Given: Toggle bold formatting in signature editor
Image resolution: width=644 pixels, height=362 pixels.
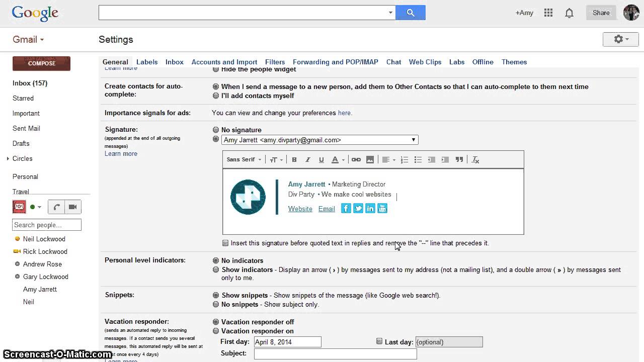Looking at the screenshot, I should (x=294, y=160).
